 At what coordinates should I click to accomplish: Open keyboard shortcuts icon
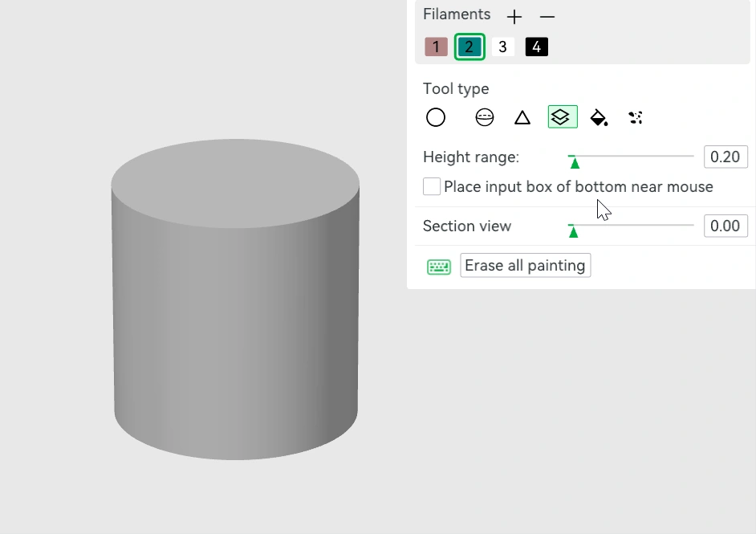439,267
